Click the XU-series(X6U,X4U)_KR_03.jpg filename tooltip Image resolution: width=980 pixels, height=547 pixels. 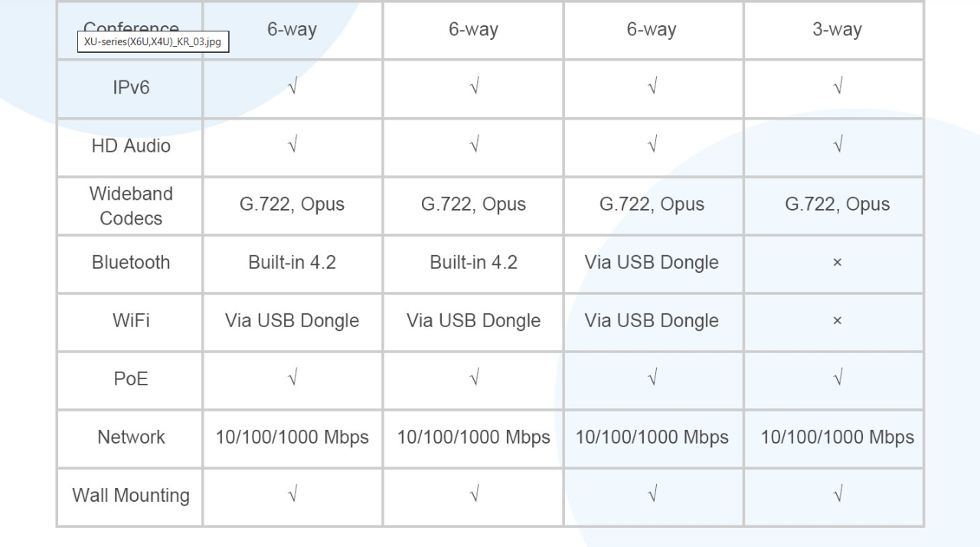pyautogui.click(x=152, y=41)
